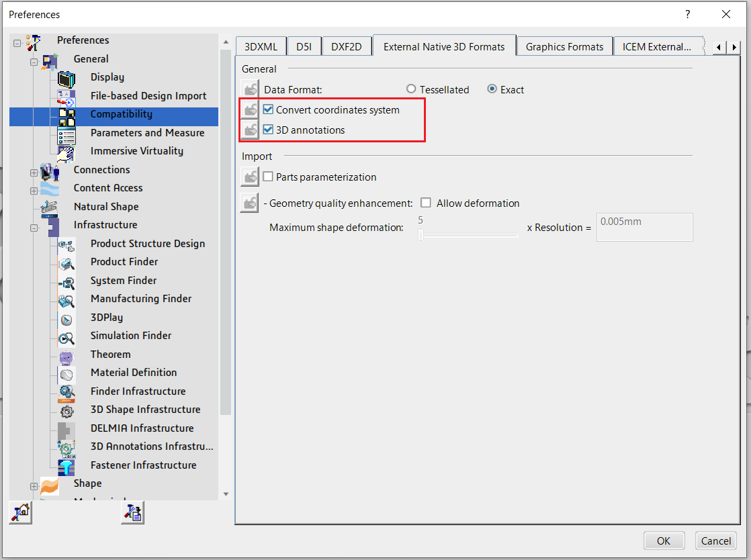
Task: Click the DELMIA Infrastructure icon
Action: point(67,430)
